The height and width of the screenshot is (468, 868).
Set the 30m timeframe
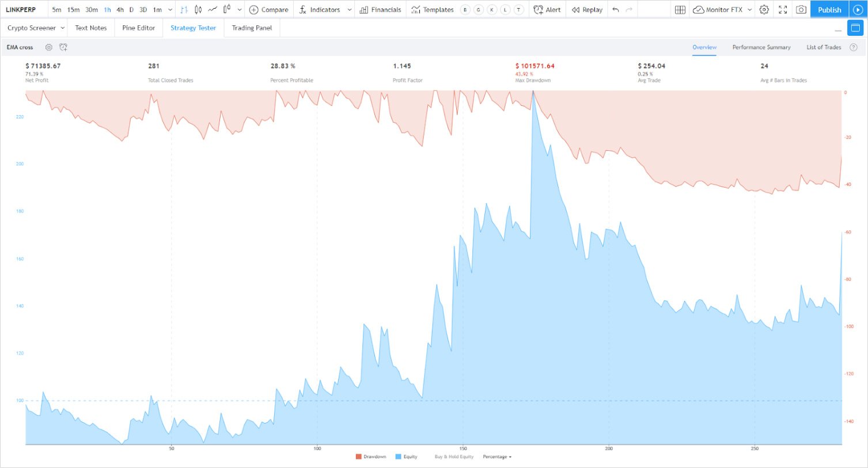(x=92, y=10)
